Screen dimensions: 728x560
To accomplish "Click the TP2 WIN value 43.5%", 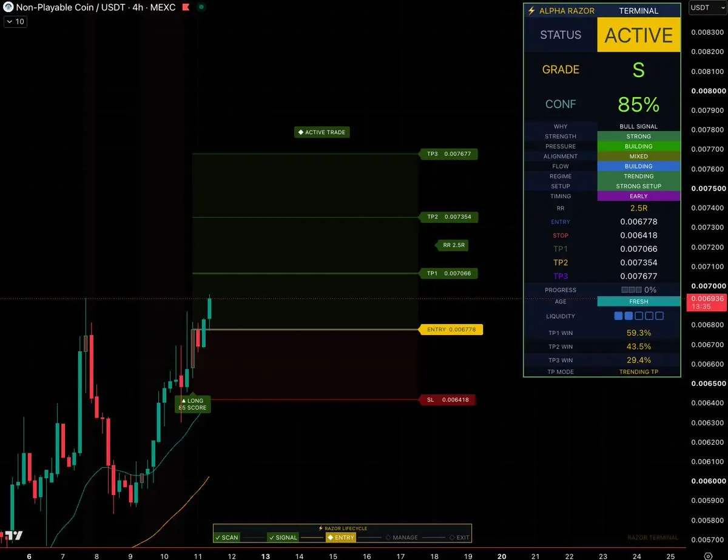I will (x=639, y=346).
